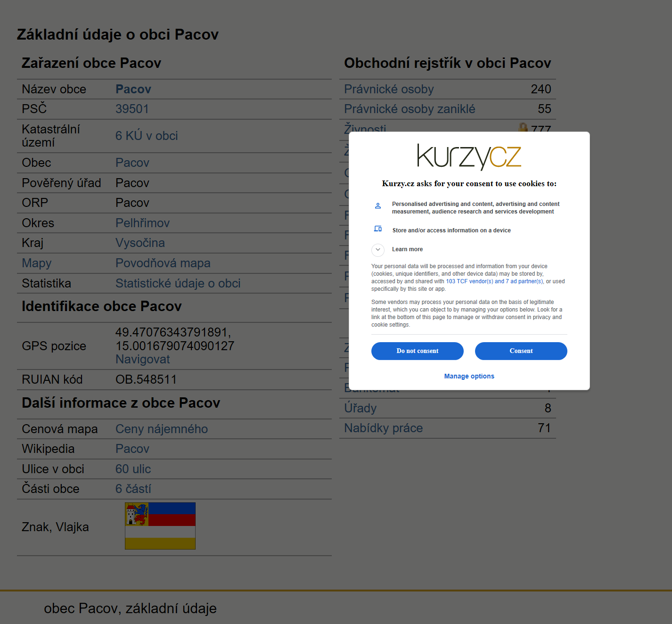Click the GPS longitude 15.001679074090127
This screenshot has height=624, width=672.
pos(175,346)
